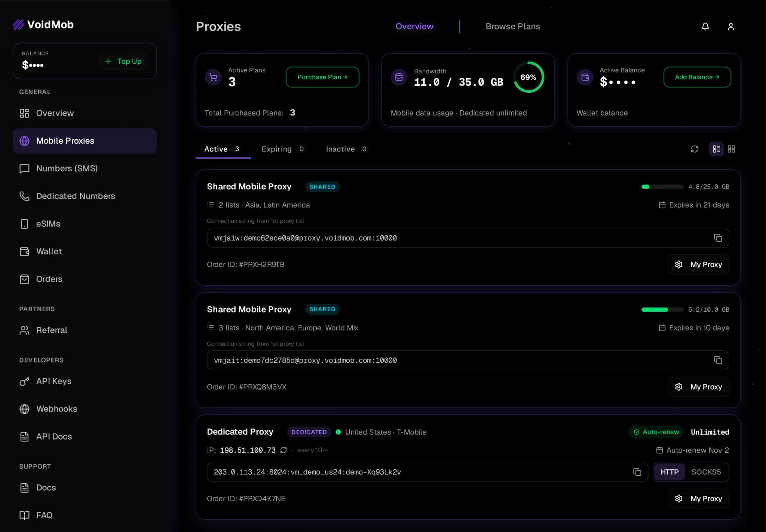Open API Docs page

pyautogui.click(x=85, y=437)
